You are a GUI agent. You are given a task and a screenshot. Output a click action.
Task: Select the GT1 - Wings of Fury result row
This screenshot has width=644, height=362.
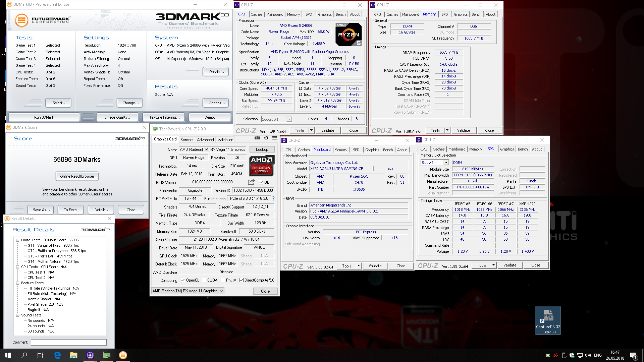[x=53, y=245]
